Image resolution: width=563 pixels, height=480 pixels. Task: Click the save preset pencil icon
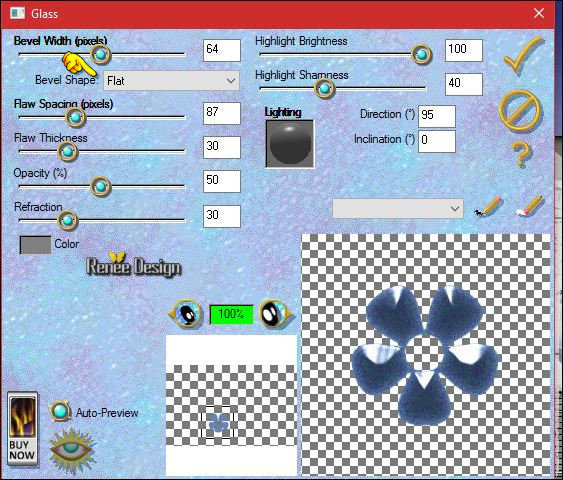click(488, 206)
